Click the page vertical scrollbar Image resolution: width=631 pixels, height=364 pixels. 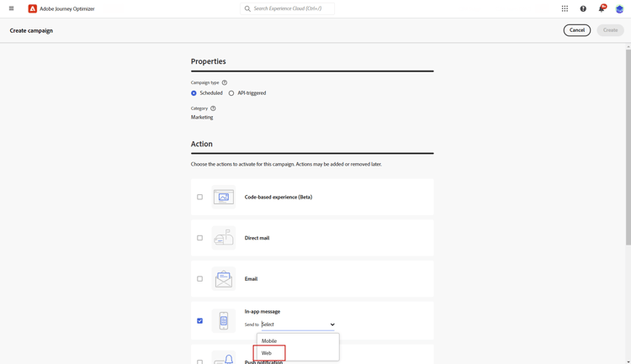(x=628, y=147)
